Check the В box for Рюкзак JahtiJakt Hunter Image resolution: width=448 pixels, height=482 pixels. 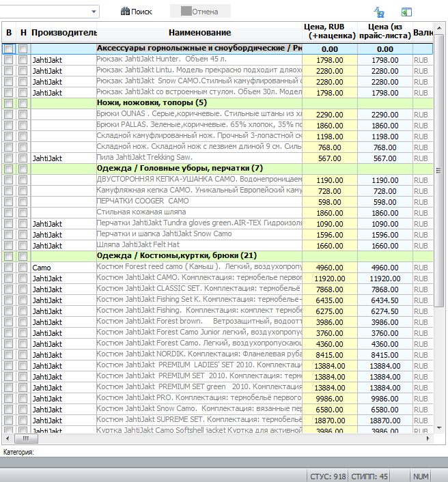pyautogui.click(x=9, y=59)
